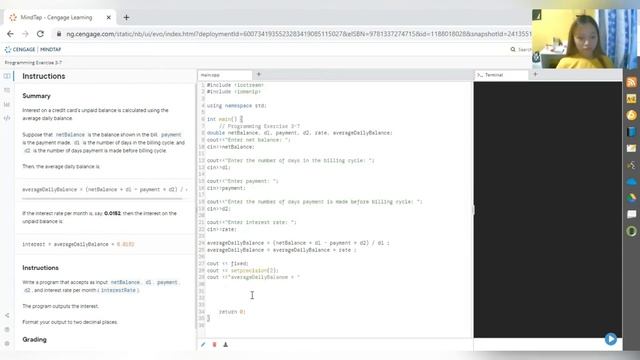Click the browser forward arrow

(25, 34)
